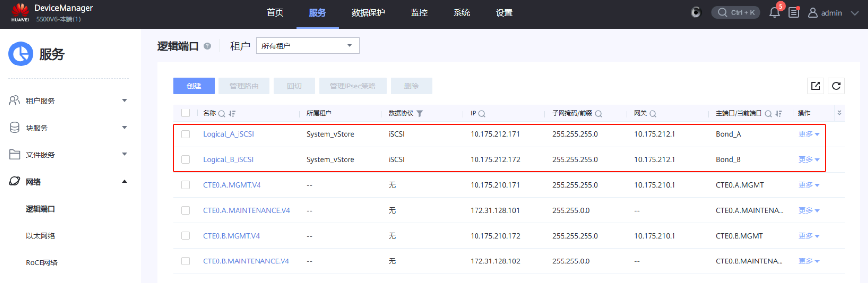Screen dimensions: 868x283
Task: Switch to the 数据保护 top menu
Action: (x=368, y=13)
